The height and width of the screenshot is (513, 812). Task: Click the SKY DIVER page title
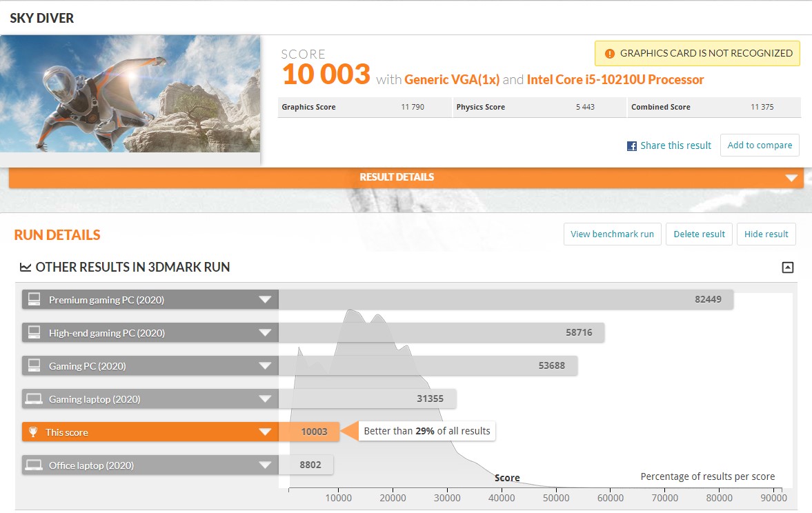[42, 18]
